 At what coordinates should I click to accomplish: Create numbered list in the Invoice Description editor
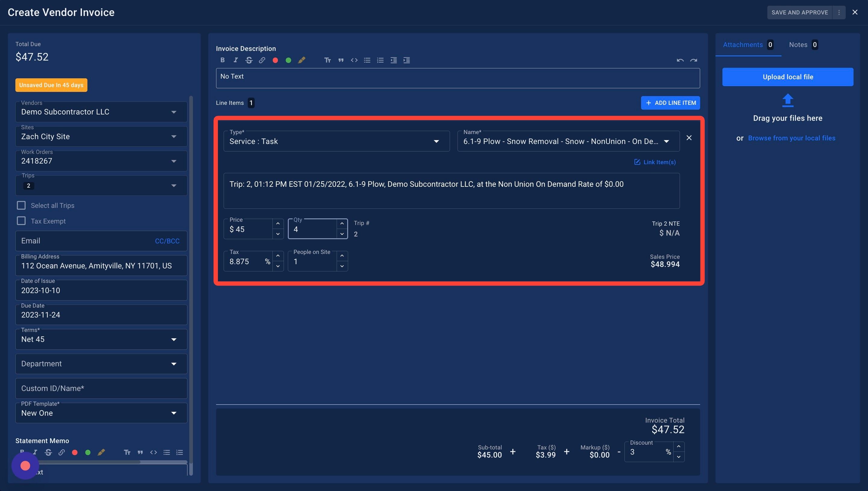(x=380, y=60)
